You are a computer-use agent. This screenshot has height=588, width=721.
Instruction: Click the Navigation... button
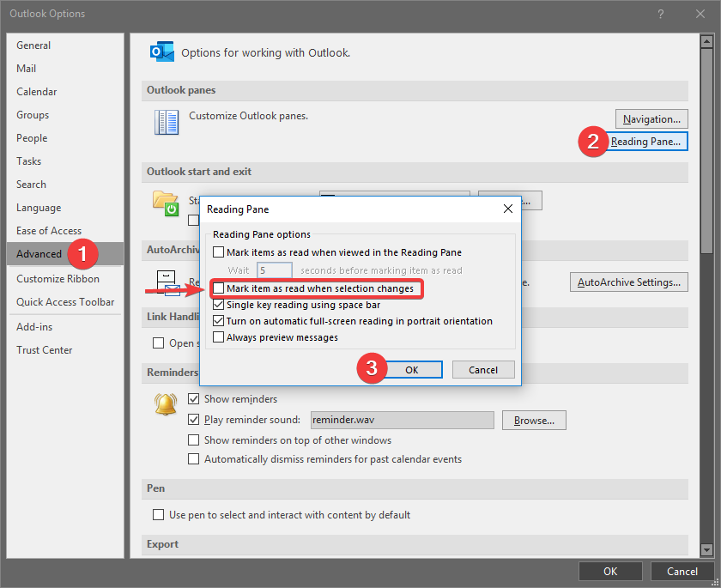click(651, 119)
